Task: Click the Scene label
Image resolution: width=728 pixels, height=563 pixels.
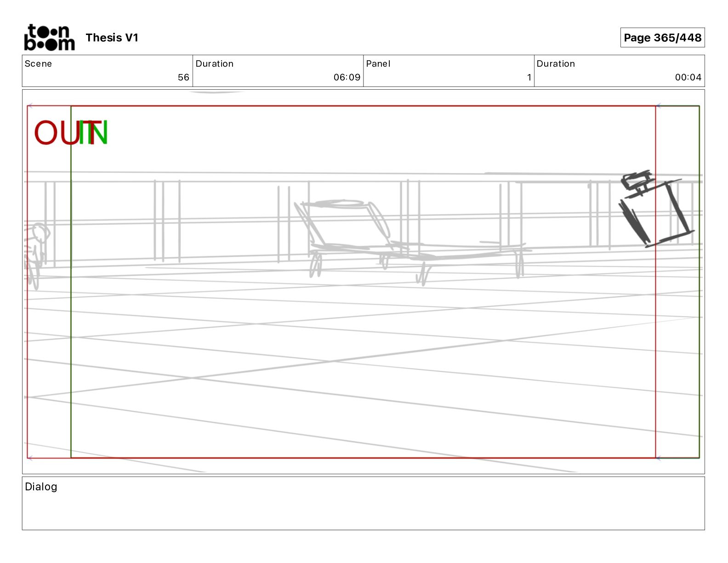Action: [x=38, y=63]
